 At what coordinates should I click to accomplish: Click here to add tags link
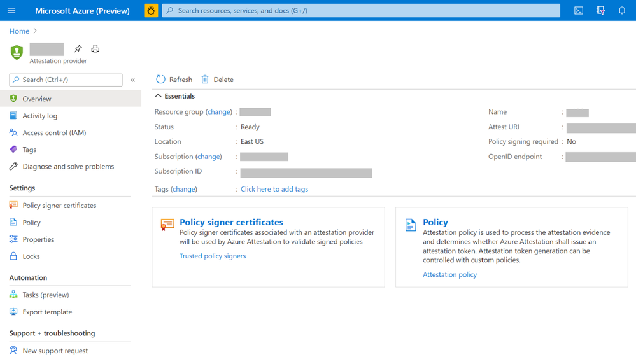274,189
